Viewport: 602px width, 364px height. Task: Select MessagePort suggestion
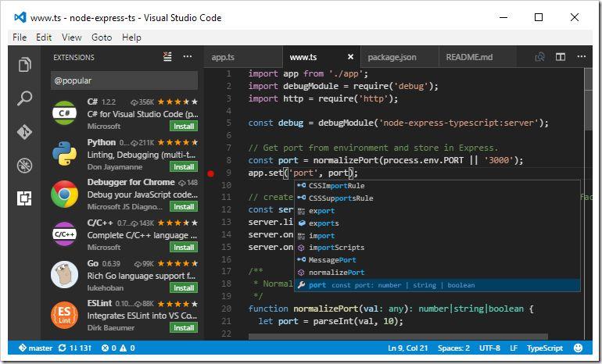pos(437,260)
